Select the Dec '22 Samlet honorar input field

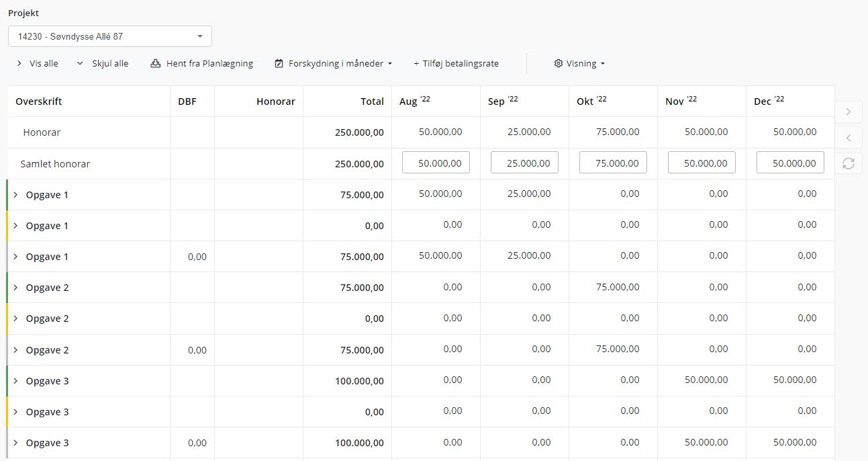click(790, 163)
